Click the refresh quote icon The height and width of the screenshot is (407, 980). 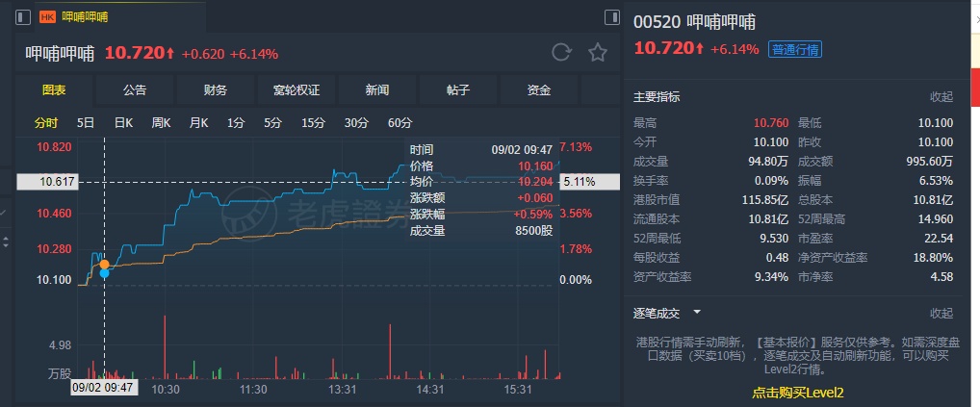coord(560,52)
